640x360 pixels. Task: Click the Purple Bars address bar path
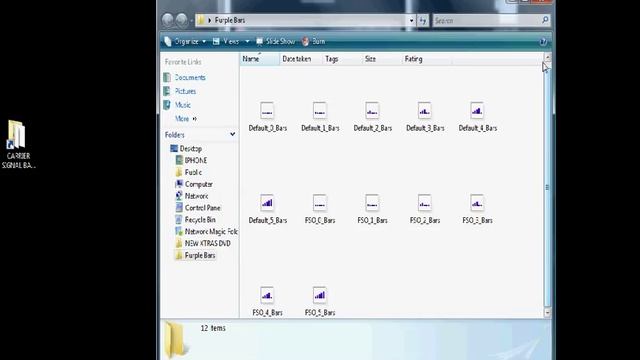230,20
